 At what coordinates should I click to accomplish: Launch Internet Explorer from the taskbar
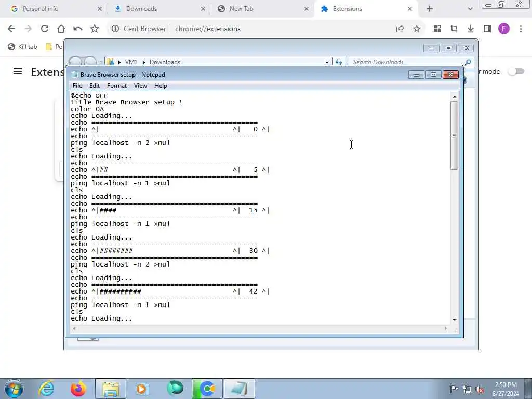tap(46, 389)
